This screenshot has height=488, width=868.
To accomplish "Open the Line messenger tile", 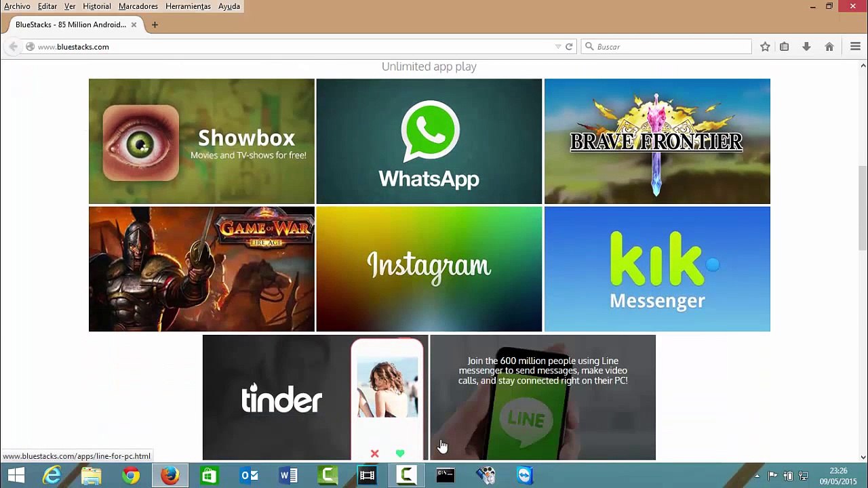I will (543, 397).
